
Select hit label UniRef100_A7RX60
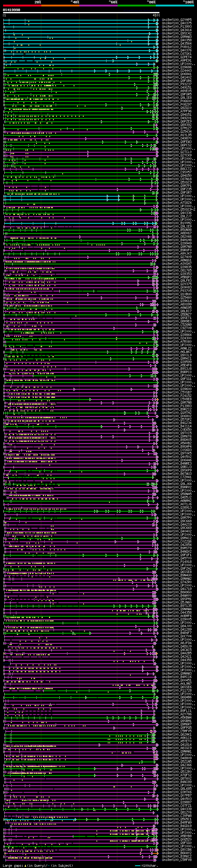(177, 342)
